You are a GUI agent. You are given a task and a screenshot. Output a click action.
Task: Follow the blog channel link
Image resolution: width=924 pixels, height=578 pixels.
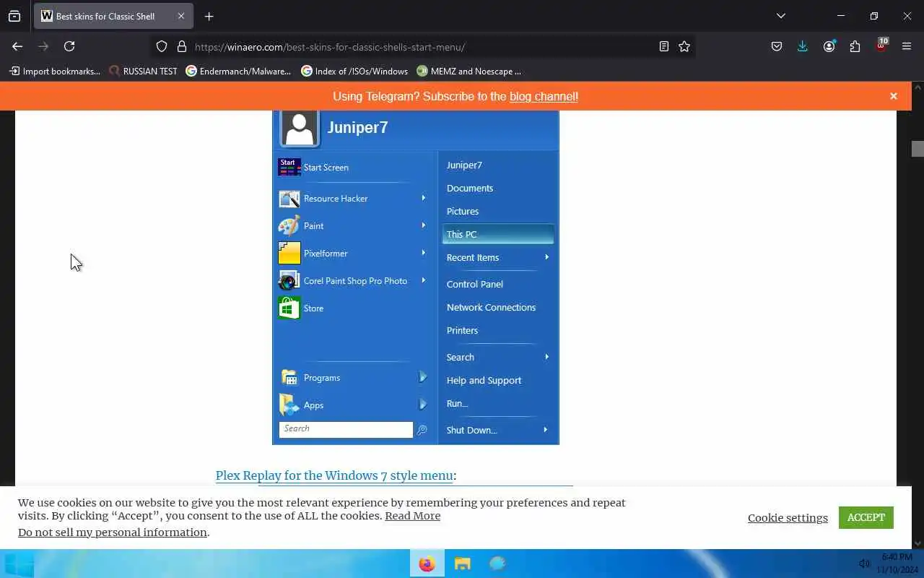543,96
